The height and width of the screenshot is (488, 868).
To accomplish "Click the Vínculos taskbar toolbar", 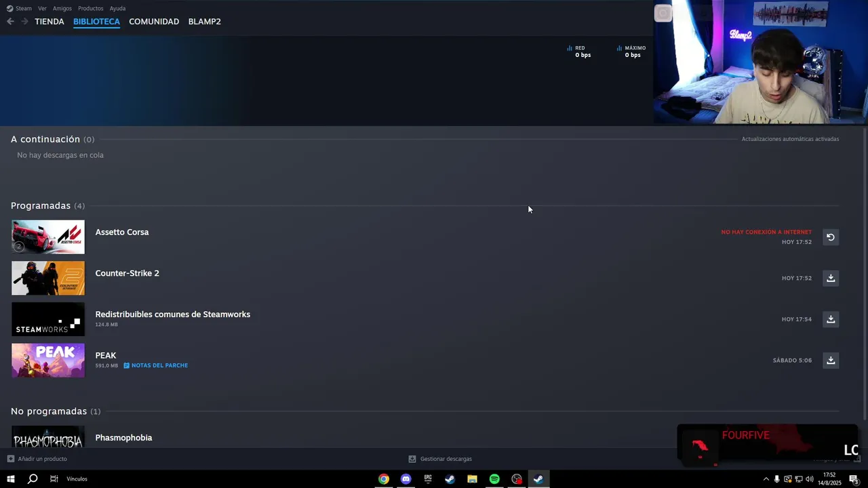I will click(x=77, y=479).
